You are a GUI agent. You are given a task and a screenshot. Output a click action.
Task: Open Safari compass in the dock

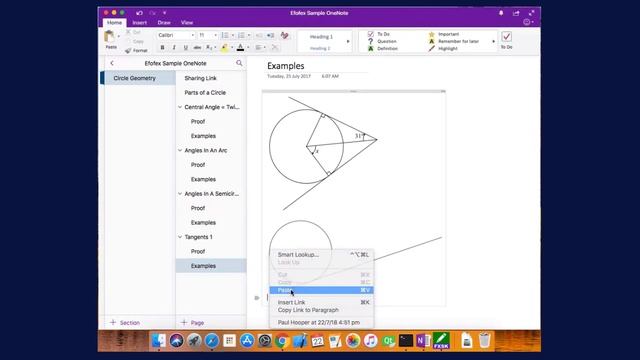212,340
